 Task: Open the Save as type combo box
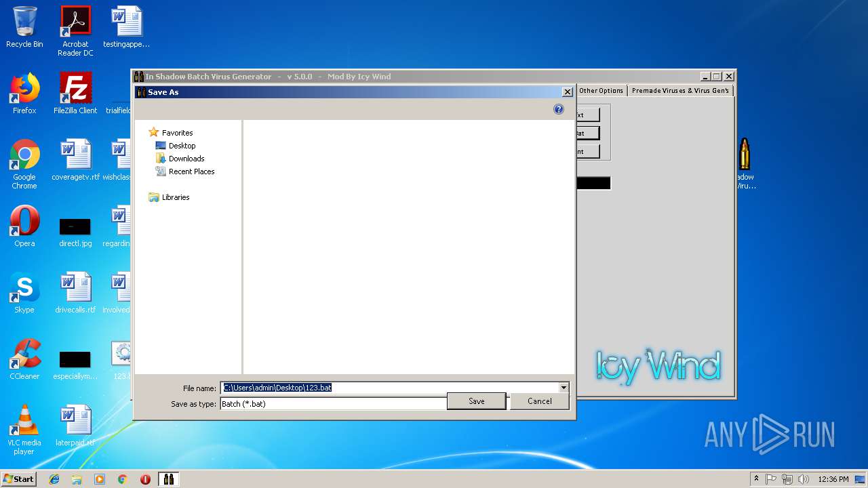point(333,404)
